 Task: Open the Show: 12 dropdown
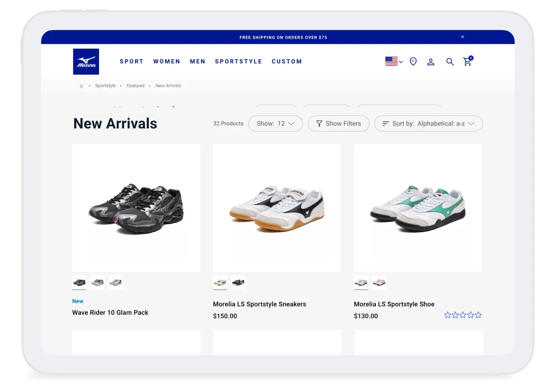(275, 124)
